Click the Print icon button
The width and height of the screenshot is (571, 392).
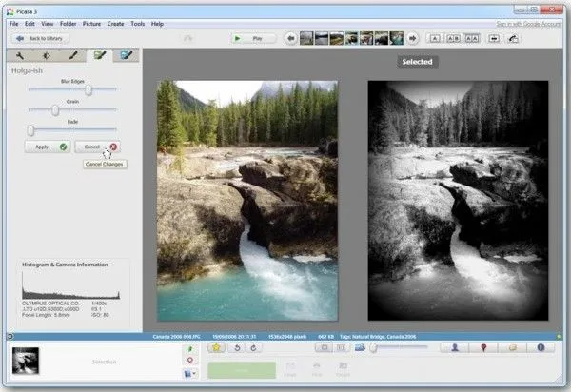click(317, 369)
